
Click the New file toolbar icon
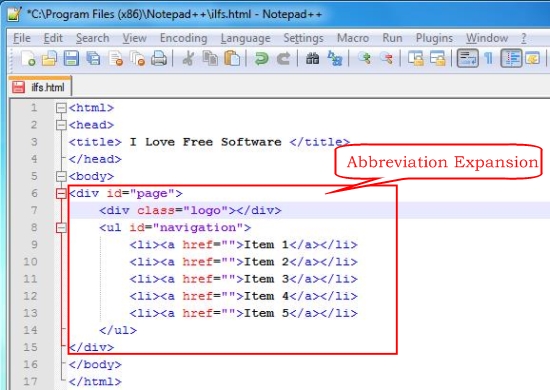[x=28, y=58]
